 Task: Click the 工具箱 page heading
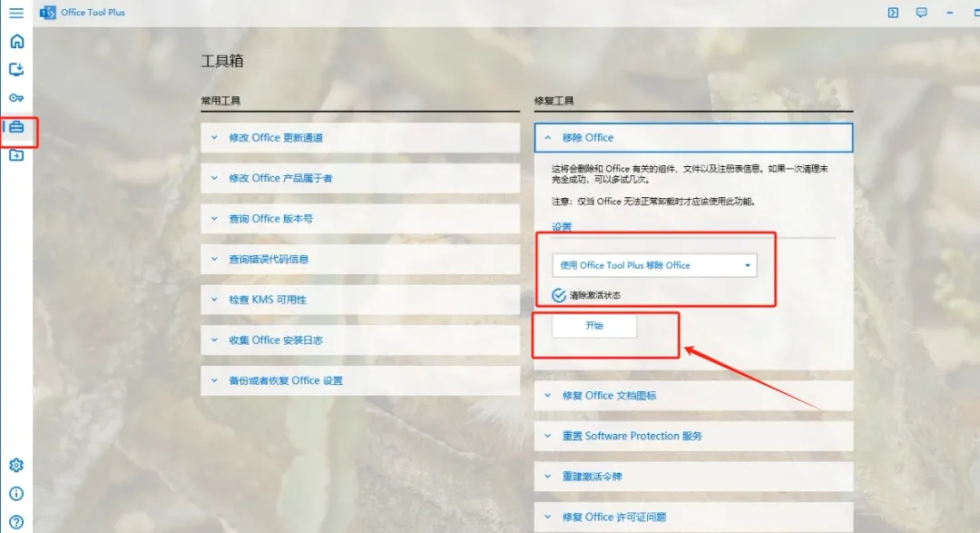coord(222,61)
